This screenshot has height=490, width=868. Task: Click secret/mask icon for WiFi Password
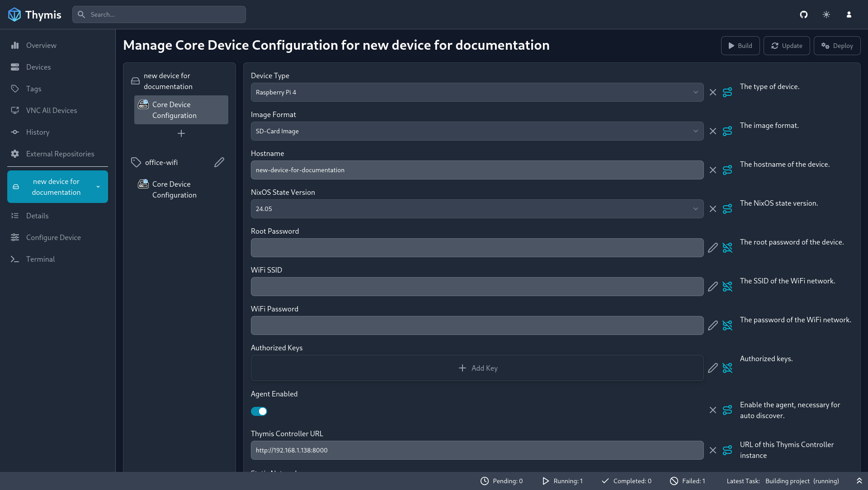(727, 325)
